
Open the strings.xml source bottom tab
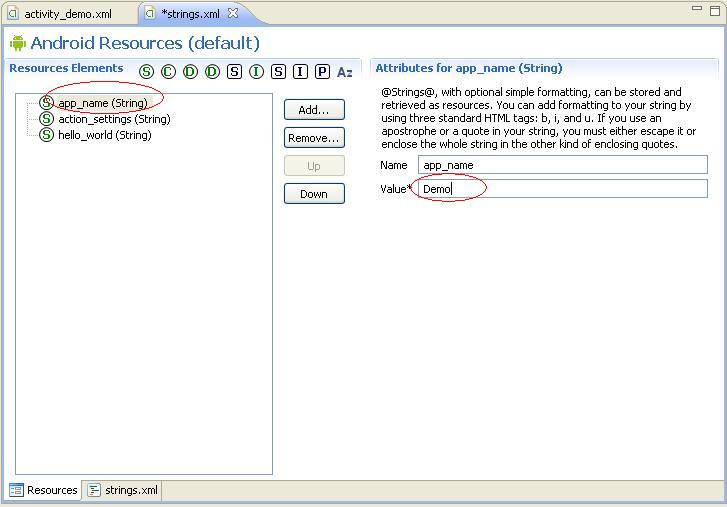point(123,490)
